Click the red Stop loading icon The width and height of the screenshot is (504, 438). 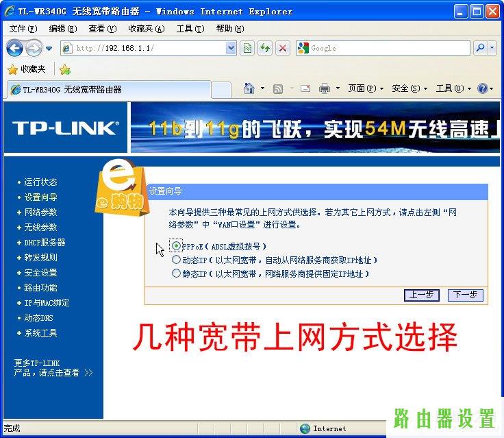tap(283, 48)
